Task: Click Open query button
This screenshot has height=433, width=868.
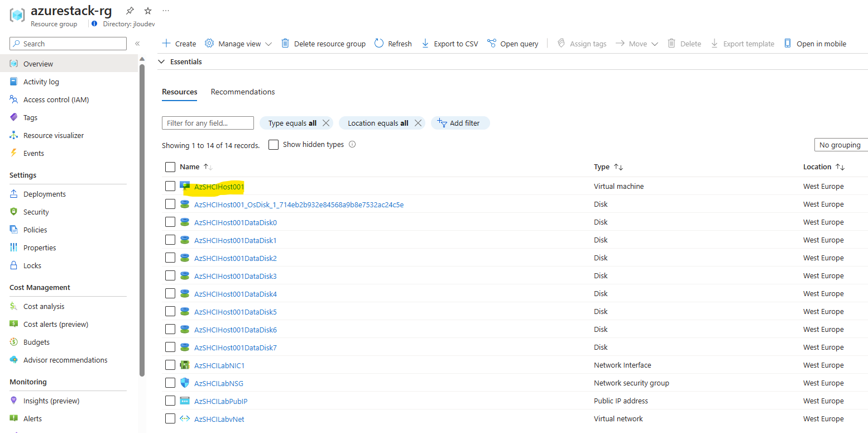Action: [512, 44]
